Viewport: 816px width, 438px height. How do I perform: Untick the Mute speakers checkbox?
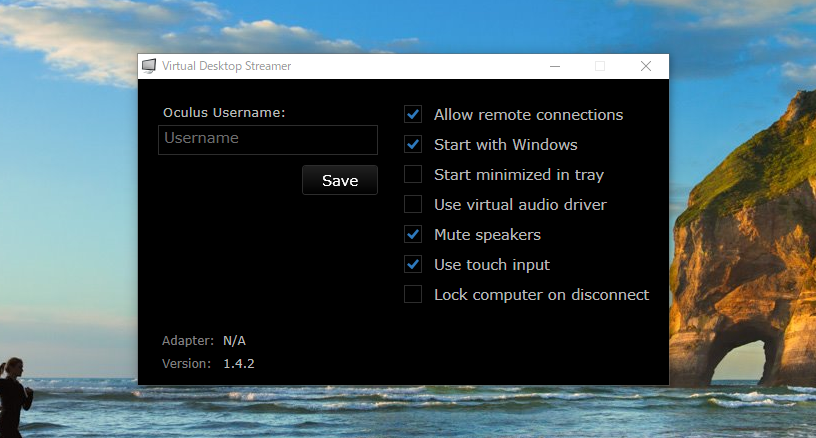pyautogui.click(x=413, y=235)
